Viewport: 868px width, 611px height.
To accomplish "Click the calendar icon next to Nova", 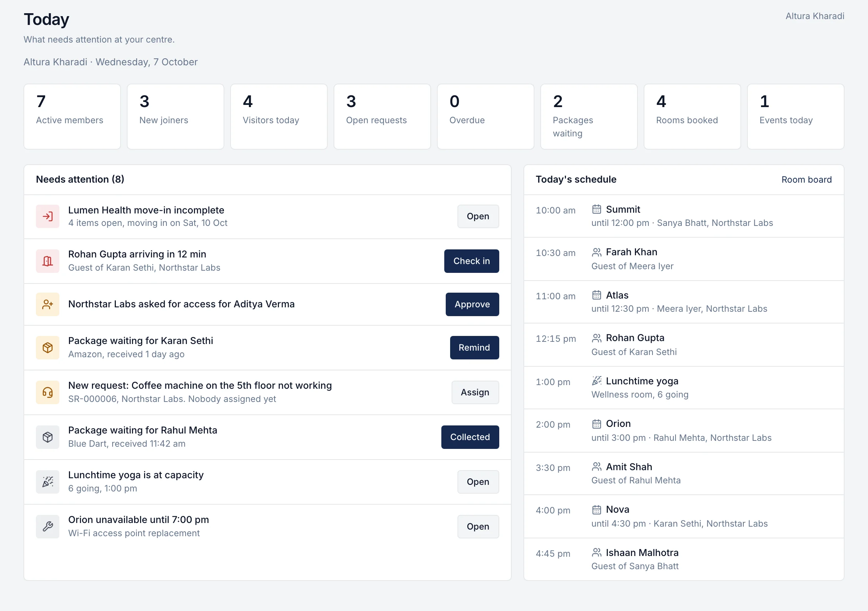I will click(x=596, y=510).
